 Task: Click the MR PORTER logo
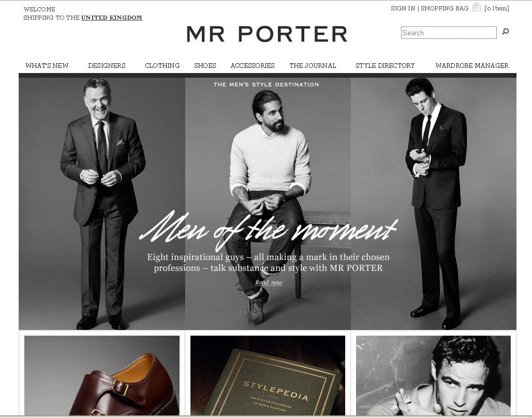tap(267, 34)
